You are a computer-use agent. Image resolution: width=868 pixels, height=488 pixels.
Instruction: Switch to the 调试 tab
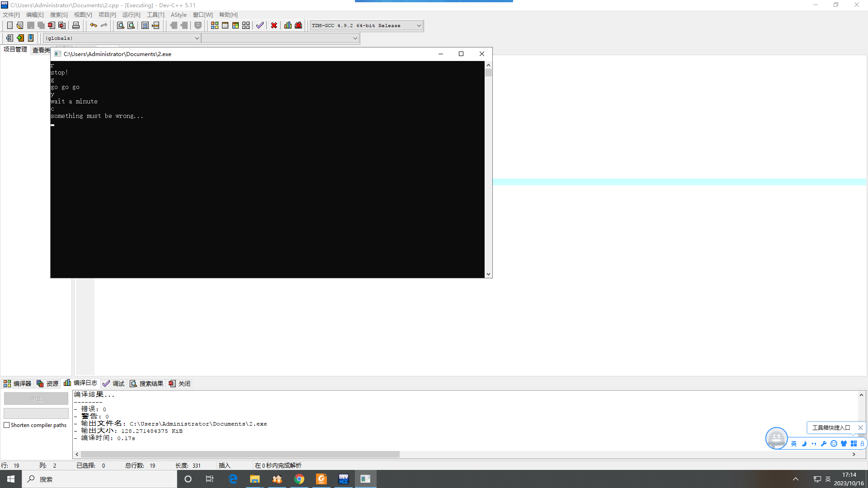point(113,384)
